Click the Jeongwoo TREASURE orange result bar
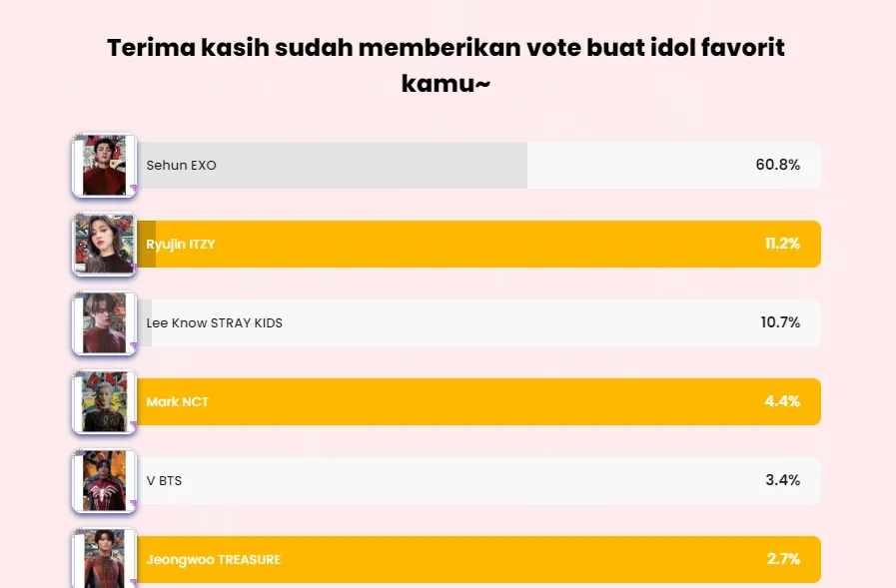Screen dimensions: 896x588 click(x=478, y=559)
